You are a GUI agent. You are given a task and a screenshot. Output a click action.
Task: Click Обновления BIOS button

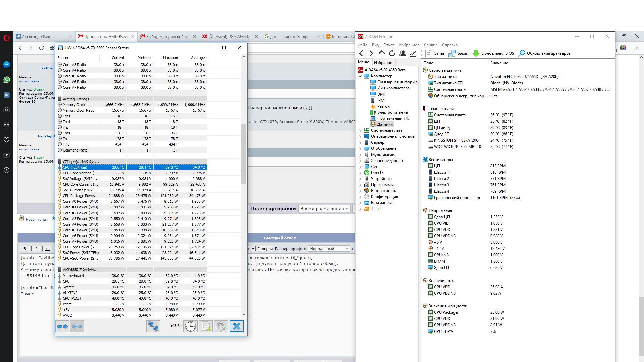coord(493,53)
